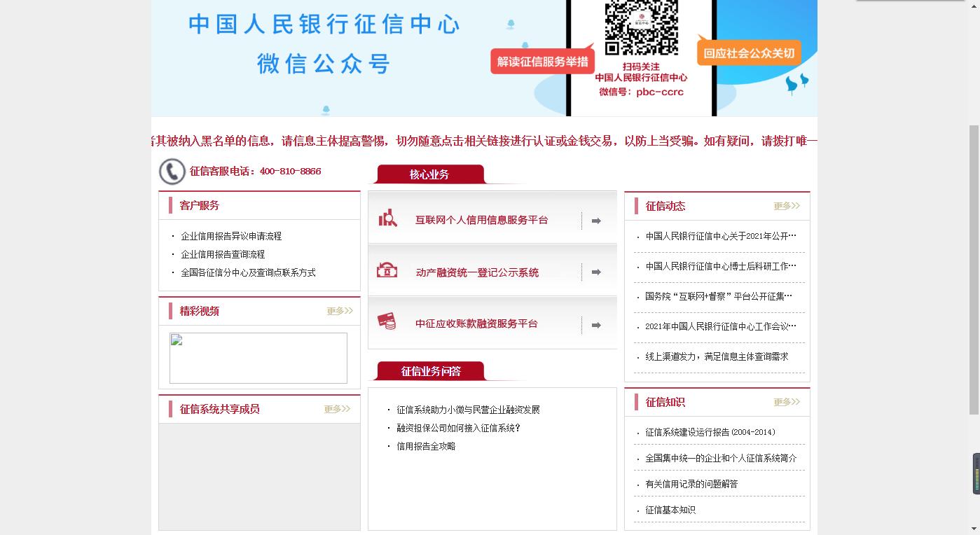Open 有关信用记录的问题解答 link
This screenshot has height=535, width=980.
[x=691, y=484]
